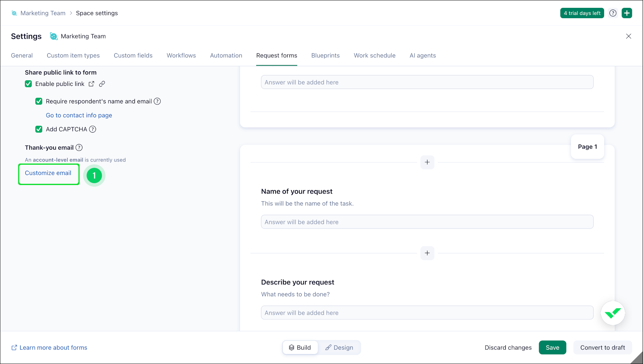Go to the Automation tab
This screenshot has height=364, width=643.
[x=226, y=56]
